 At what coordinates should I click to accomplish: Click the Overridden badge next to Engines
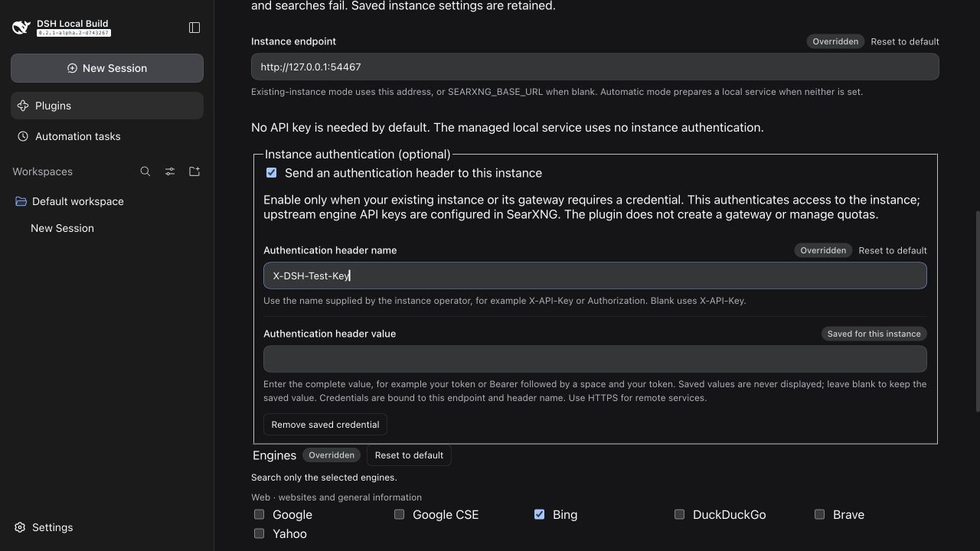click(x=332, y=455)
